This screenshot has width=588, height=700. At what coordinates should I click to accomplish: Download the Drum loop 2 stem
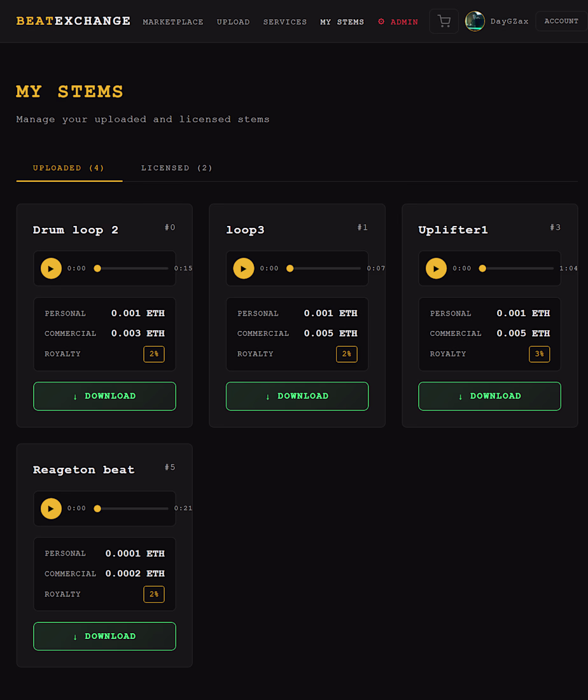(x=104, y=396)
